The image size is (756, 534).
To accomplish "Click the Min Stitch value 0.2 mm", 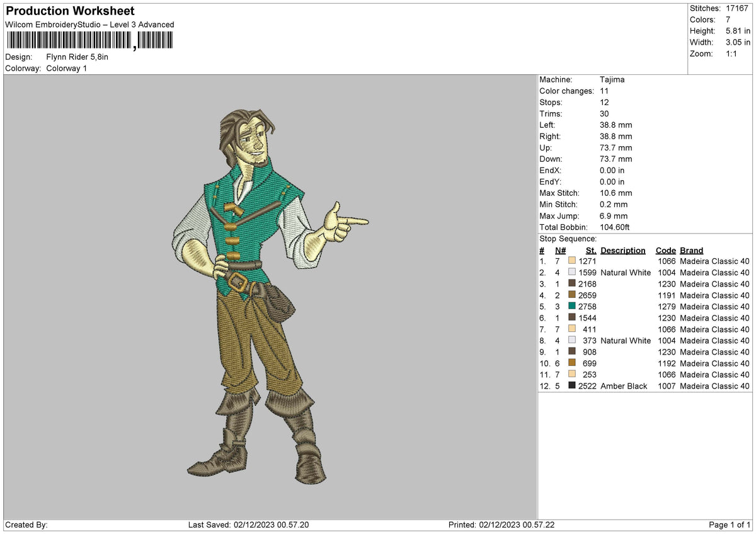I will pyautogui.click(x=614, y=205).
